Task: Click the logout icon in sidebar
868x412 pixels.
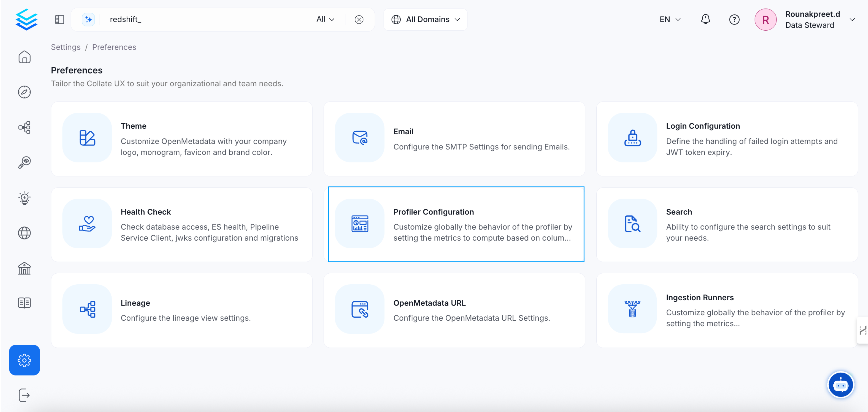Action: tap(24, 395)
